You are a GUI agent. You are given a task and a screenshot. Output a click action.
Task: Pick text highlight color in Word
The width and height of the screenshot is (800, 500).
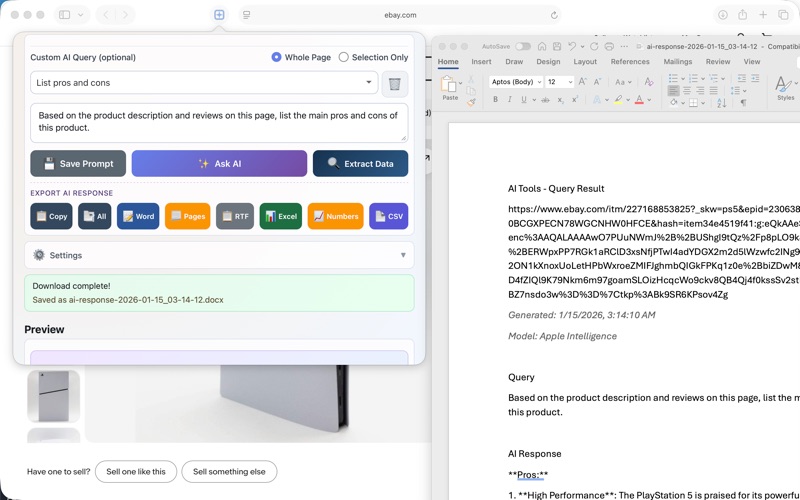click(x=618, y=99)
